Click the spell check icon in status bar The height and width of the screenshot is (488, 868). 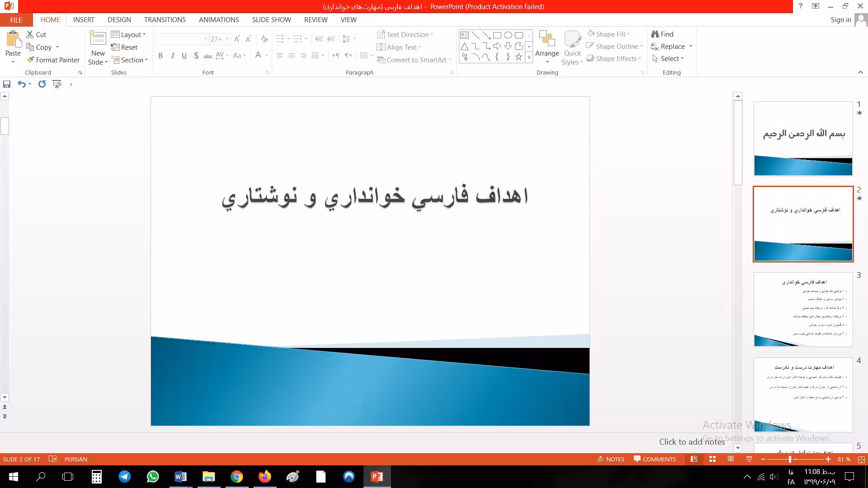(x=53, y=459)
